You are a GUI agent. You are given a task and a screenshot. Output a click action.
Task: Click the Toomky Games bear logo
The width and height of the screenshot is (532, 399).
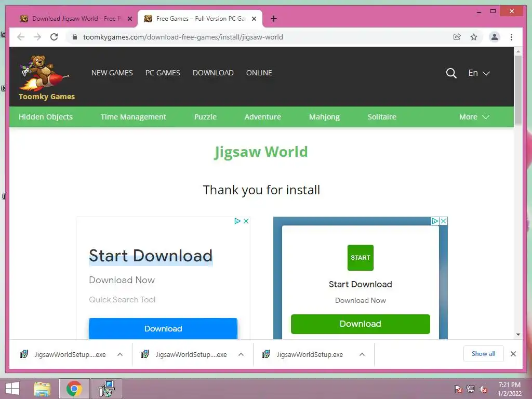pyautogui.click(x=46, y=77)
